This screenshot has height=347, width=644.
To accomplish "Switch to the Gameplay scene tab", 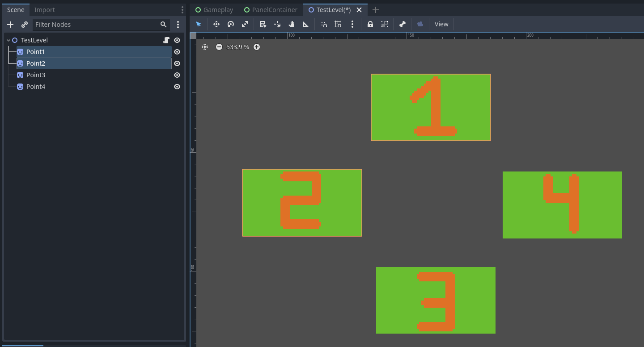I will click(x=218, y=9).
